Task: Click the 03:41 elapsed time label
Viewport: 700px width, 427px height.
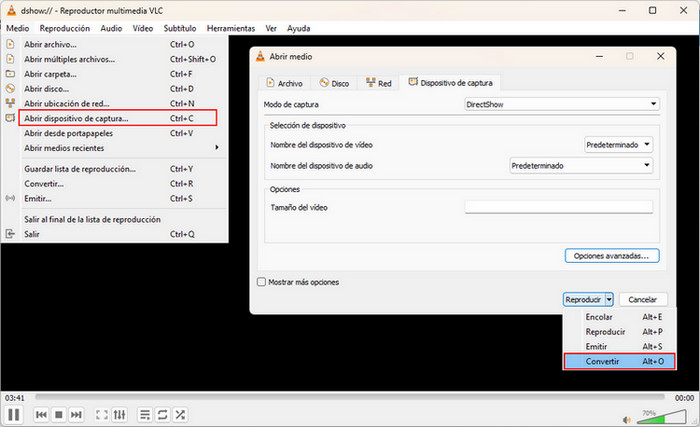Action: click(x=15, y=398)
